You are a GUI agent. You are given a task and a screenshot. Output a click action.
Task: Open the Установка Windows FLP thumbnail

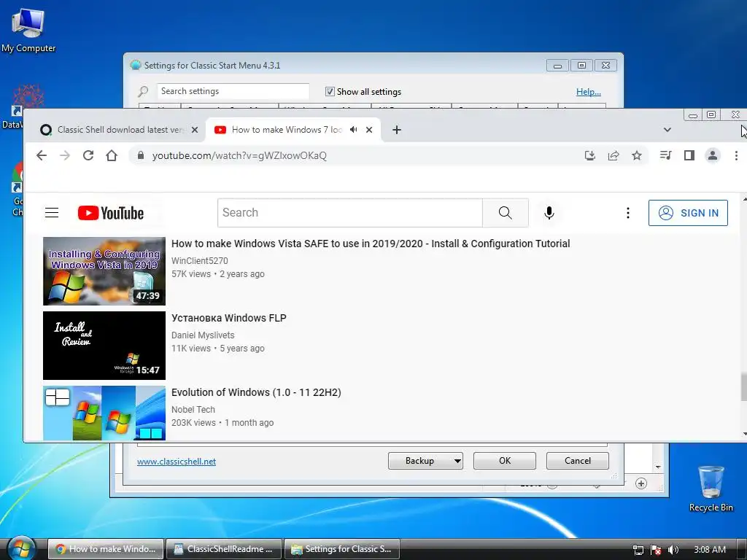[x=104, y=345]
